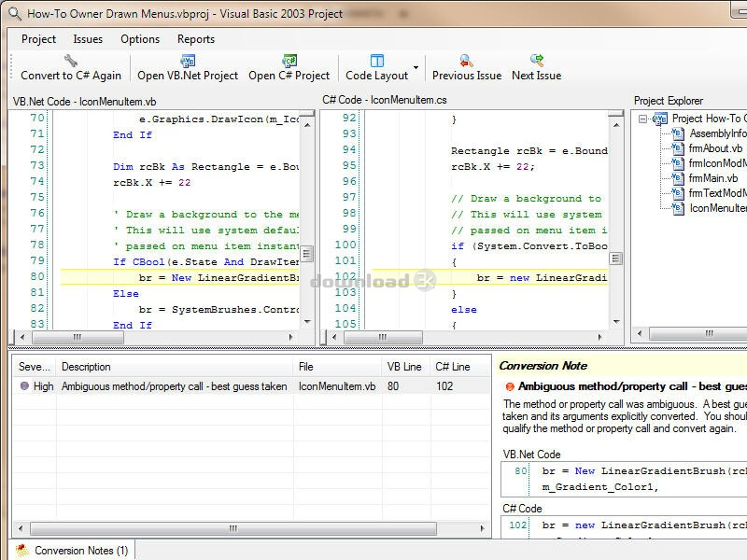Image resolution: width=747 pixels, height=560 pixels.
Task: Click the IconMenuItem.vb file cell
Action: tap(337, 386)
